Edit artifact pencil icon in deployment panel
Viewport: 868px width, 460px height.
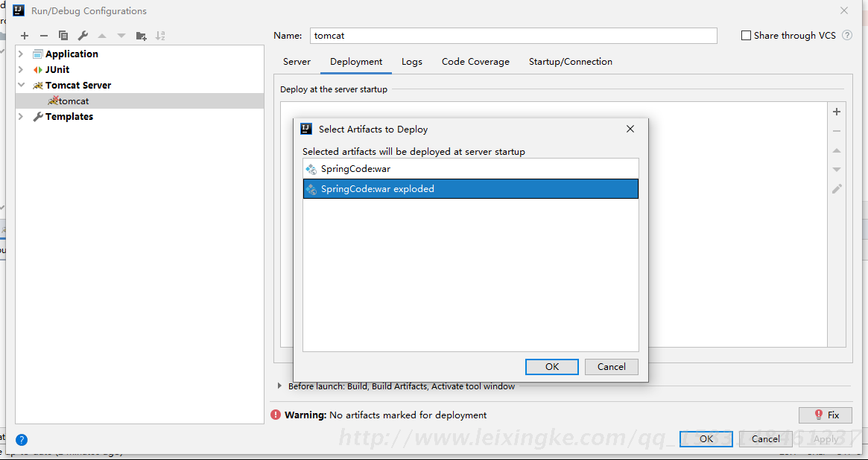point(837,189)
